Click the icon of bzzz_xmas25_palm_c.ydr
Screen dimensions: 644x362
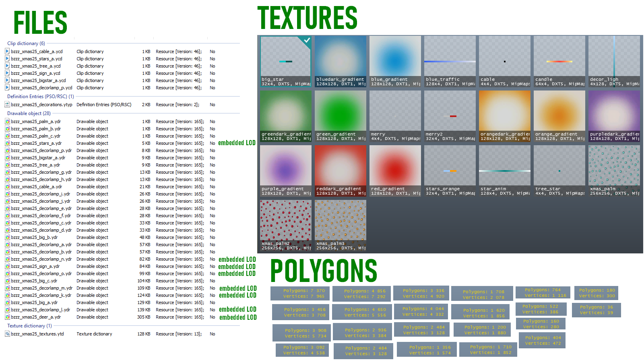pyautogui.click(x=7, y=136)
